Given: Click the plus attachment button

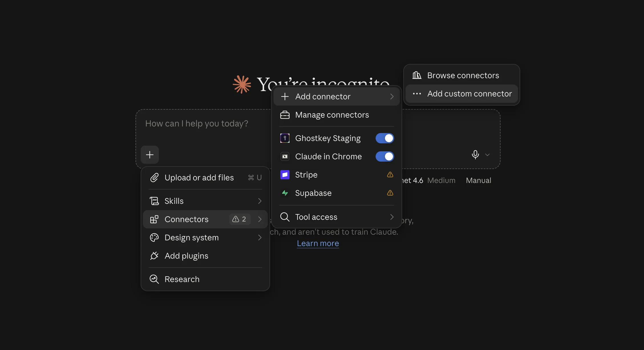Looking at the screenshot, I should [150, 155].
